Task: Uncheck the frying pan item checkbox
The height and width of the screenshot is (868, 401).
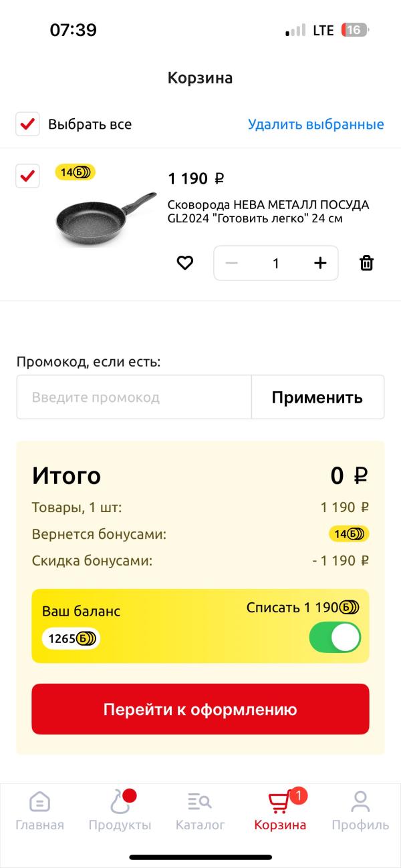Action: [x=27, y=176]
